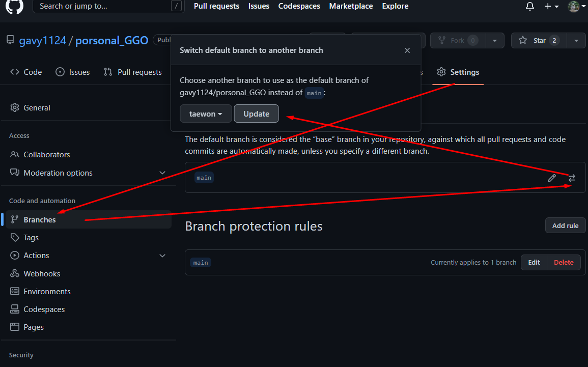Open the taewon branch dropdown
Screen dimensions: 588x367
(206, 114)
